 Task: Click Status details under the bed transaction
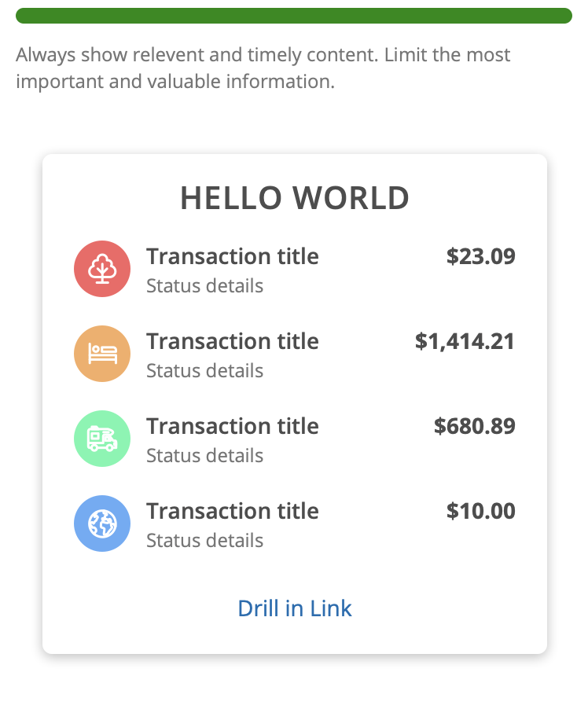click(204, 371)
